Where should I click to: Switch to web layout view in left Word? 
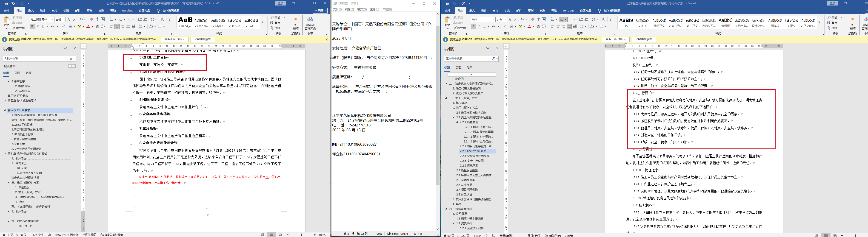coord(280,235)
